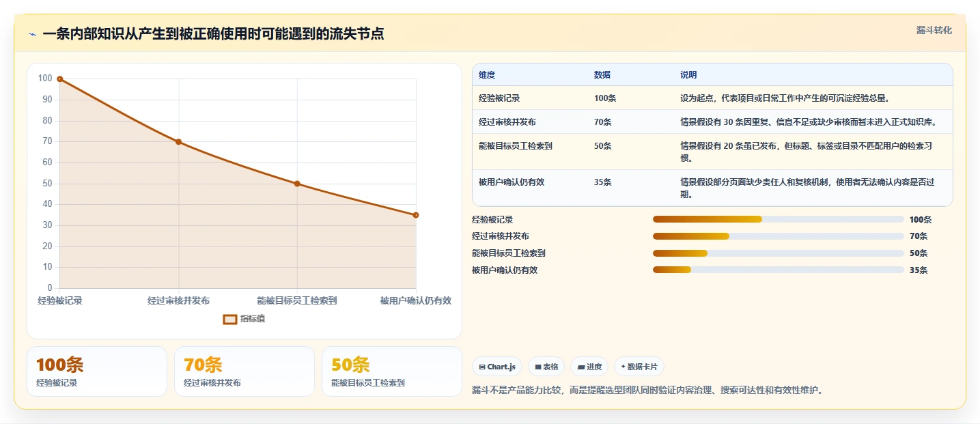Viewport: 980px width, 424px height.
Task: Open the 50条 能被目标员工检索到 stat card
Action: point(392,371)
